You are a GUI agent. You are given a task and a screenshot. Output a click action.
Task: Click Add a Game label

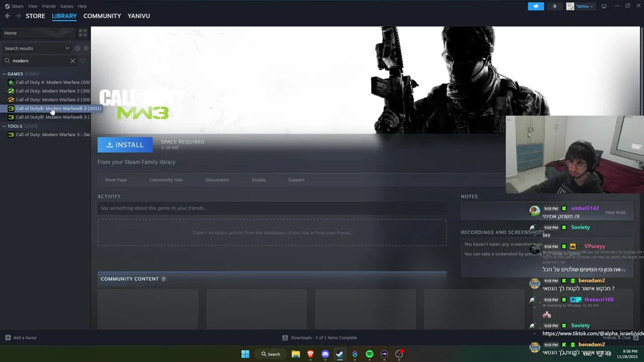coord(25,338)
